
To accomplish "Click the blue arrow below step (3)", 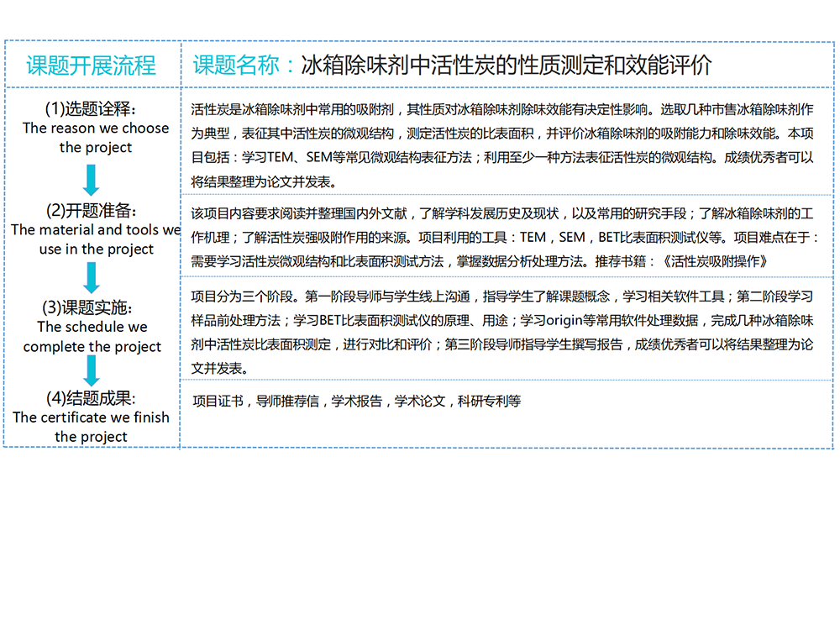I will 92,370.
